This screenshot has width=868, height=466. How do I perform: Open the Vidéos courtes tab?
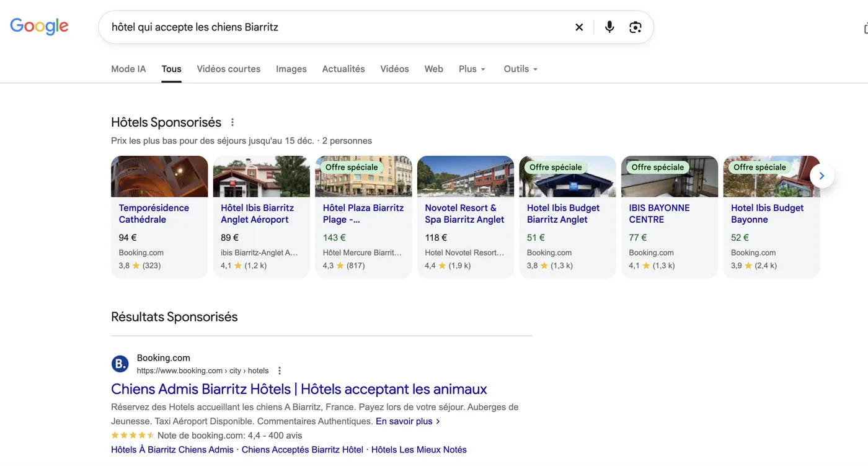click(229, 69)
